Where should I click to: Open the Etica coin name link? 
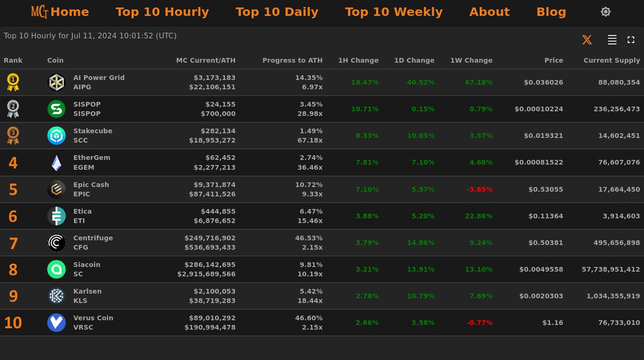pyautogui.click(x=83, y=211)
